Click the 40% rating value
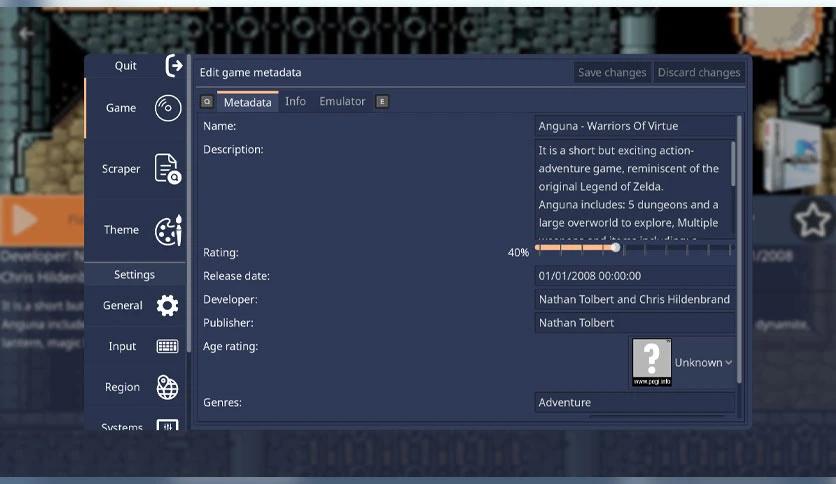 (518, 253)
